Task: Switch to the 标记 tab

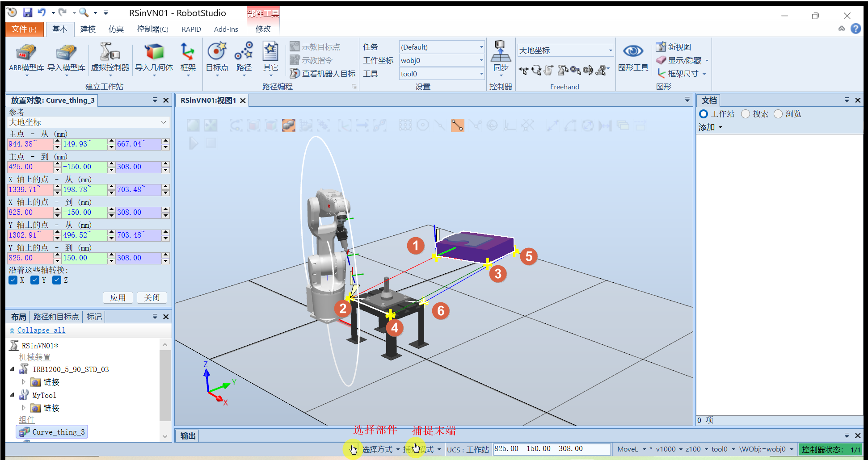Action: (94, 317)
